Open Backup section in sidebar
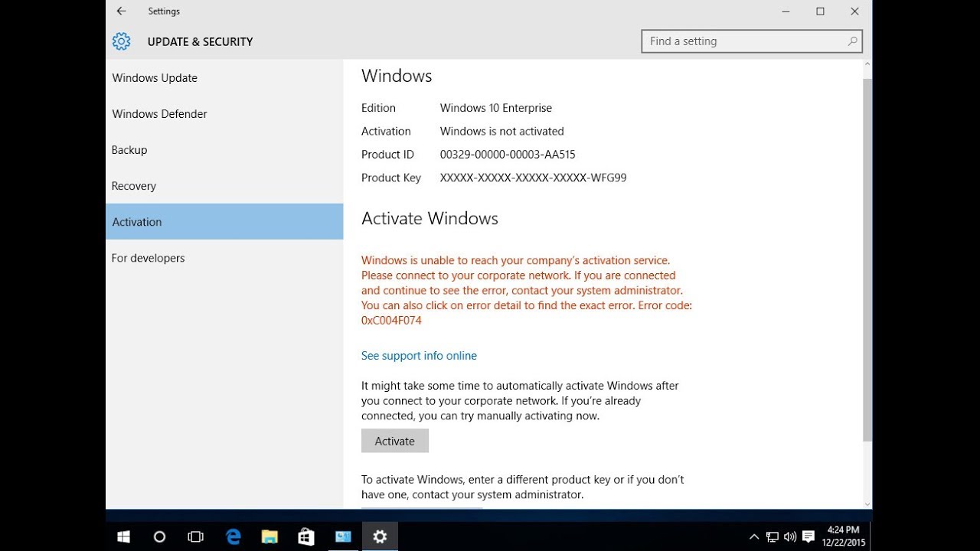Image resolution: width=980 pixels, height=551 pixels. point(224,150)
